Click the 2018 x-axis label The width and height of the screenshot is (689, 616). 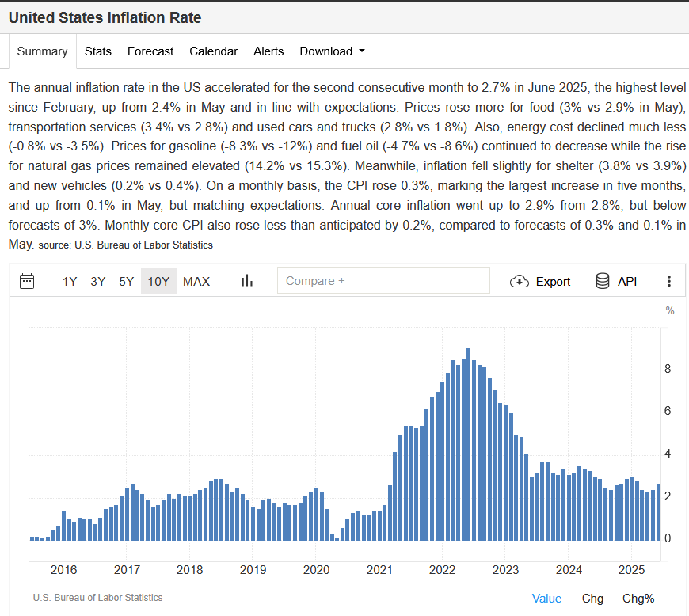click(190, 570)
